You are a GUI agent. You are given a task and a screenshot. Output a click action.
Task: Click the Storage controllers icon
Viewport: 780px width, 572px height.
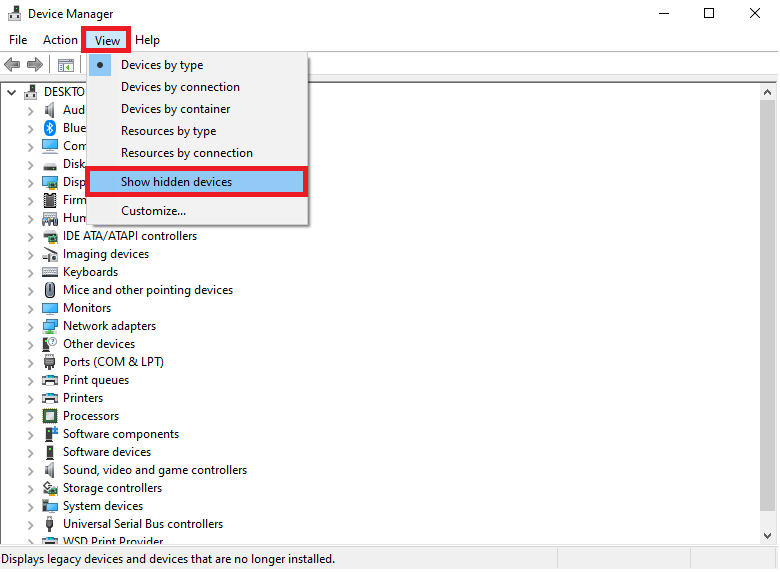50,488
